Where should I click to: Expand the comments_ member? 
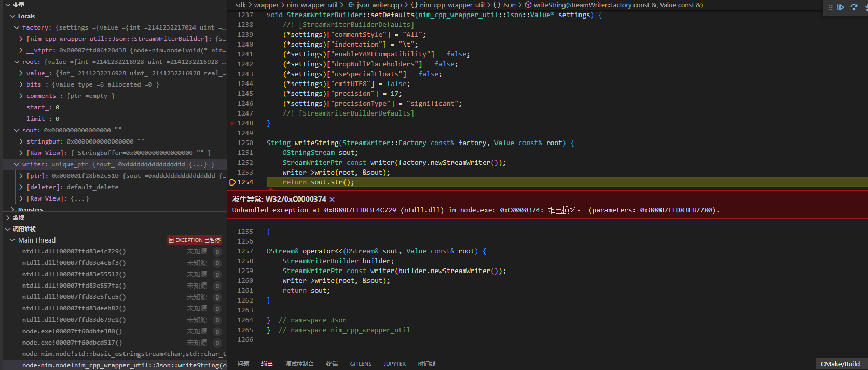21,96
